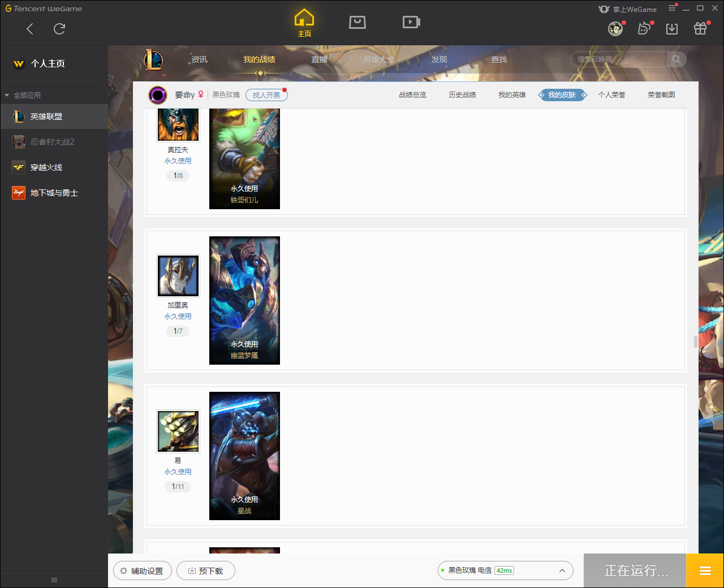Select 英雄联盟 in the sidebar
This screenshot has height=588, width=724.
click(x=54, y=116)
